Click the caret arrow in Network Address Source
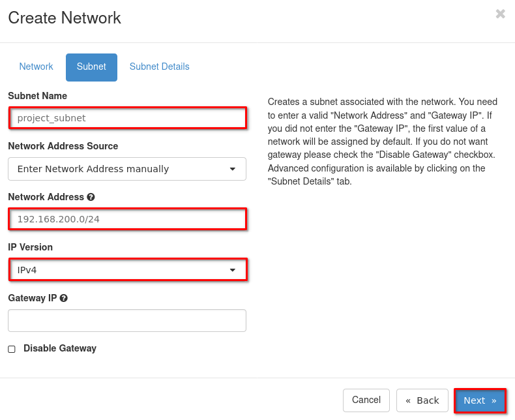This screenshot has width=515, height=420. tap(233, 169)
